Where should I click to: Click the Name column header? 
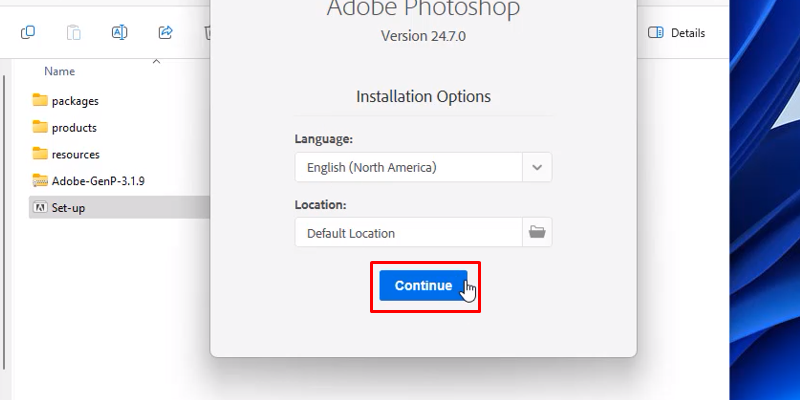point(60,72)
